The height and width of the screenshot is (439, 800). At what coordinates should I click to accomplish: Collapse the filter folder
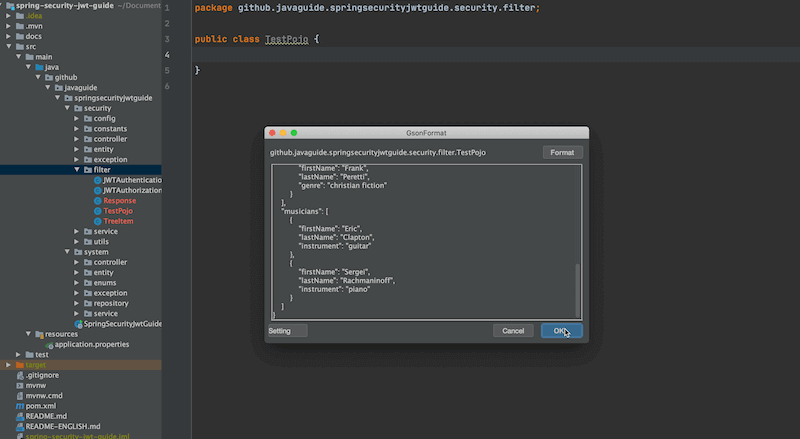click(x=77, y=170)
